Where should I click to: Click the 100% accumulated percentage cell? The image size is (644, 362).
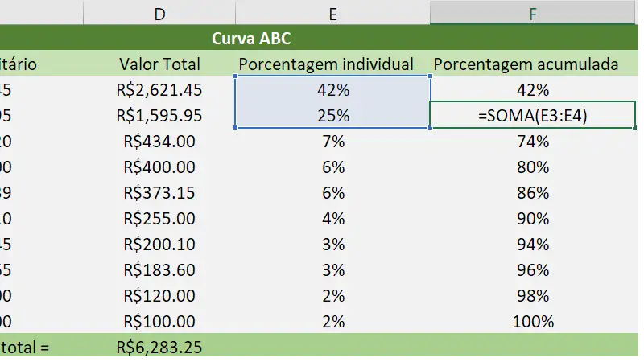533,322
